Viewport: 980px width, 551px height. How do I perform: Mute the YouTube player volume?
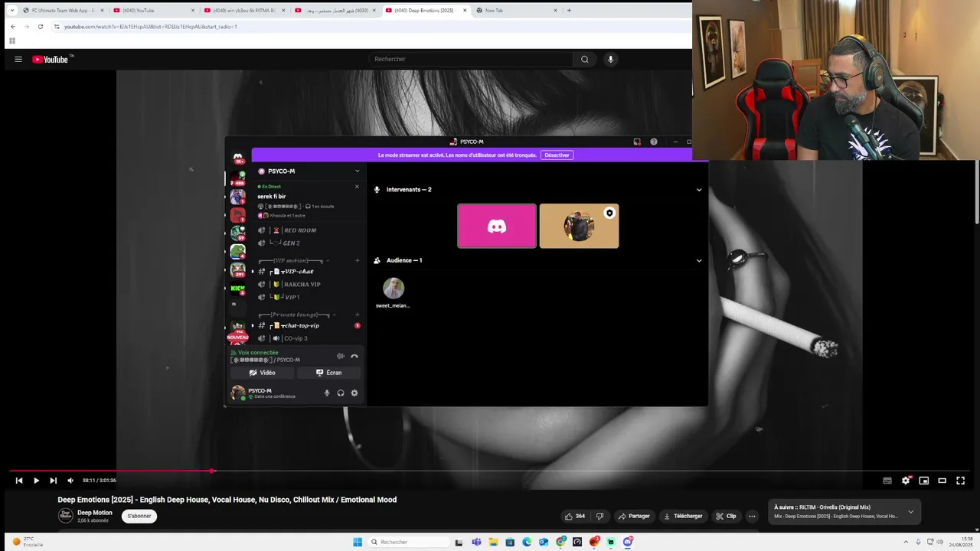(70, 481)
